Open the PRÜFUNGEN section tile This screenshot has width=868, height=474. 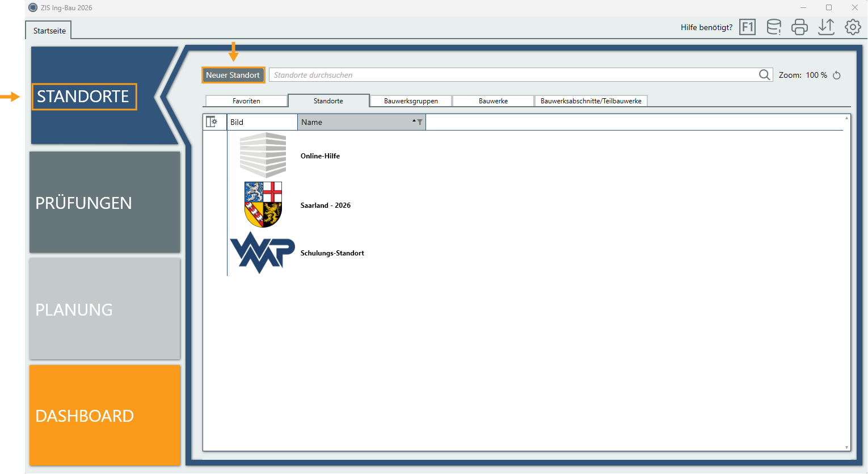pyautogui.click(x=105, y=202)
